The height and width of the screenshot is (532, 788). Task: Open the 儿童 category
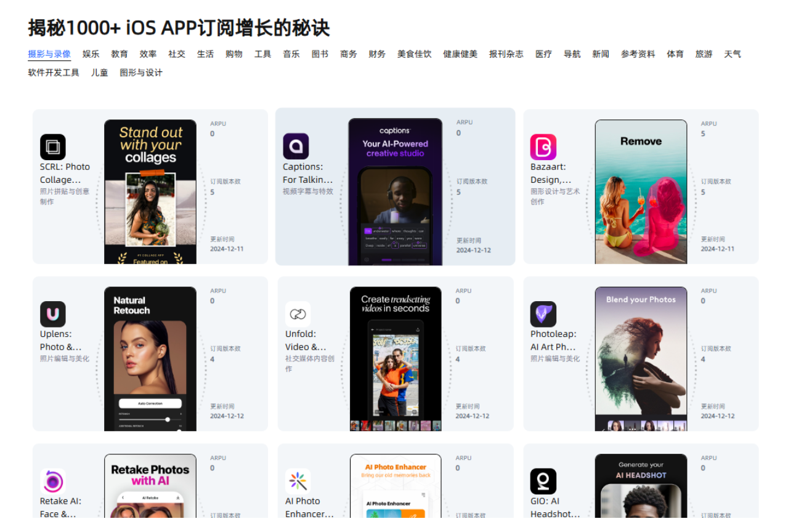100,73
